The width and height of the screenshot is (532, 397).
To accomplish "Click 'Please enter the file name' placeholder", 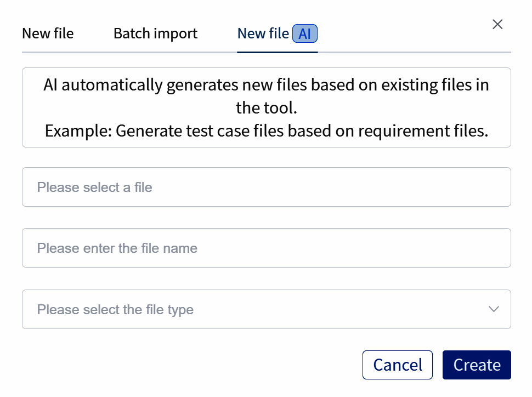I will point(117,248).
